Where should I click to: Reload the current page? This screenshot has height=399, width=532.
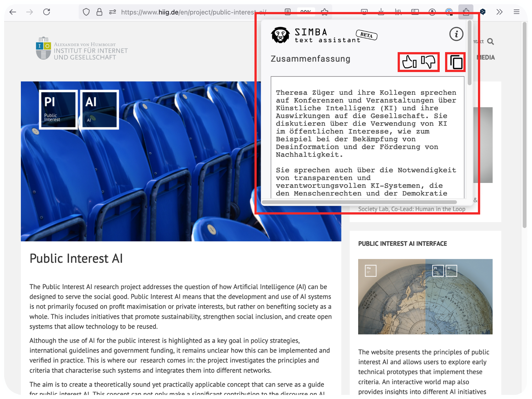[46, 12]
